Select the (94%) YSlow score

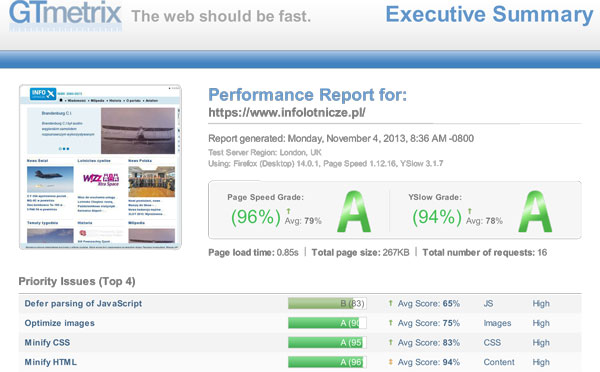(437, 217)
